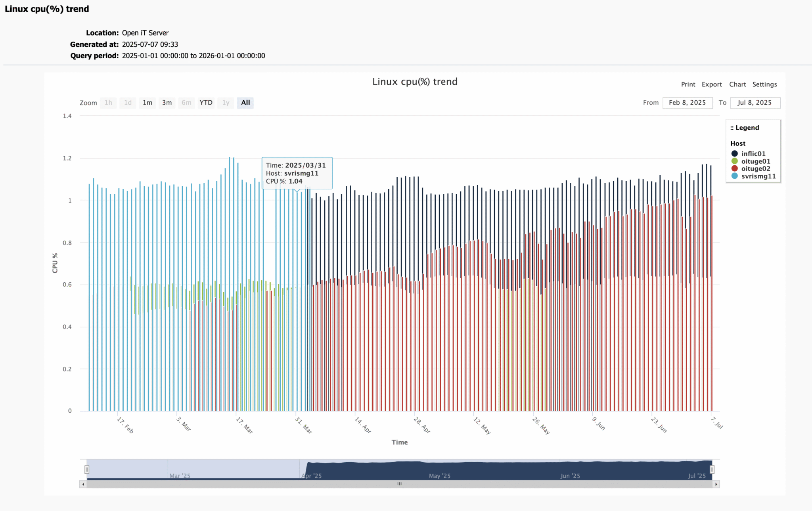
Task: Click the To date field
Action: (755, 103)
